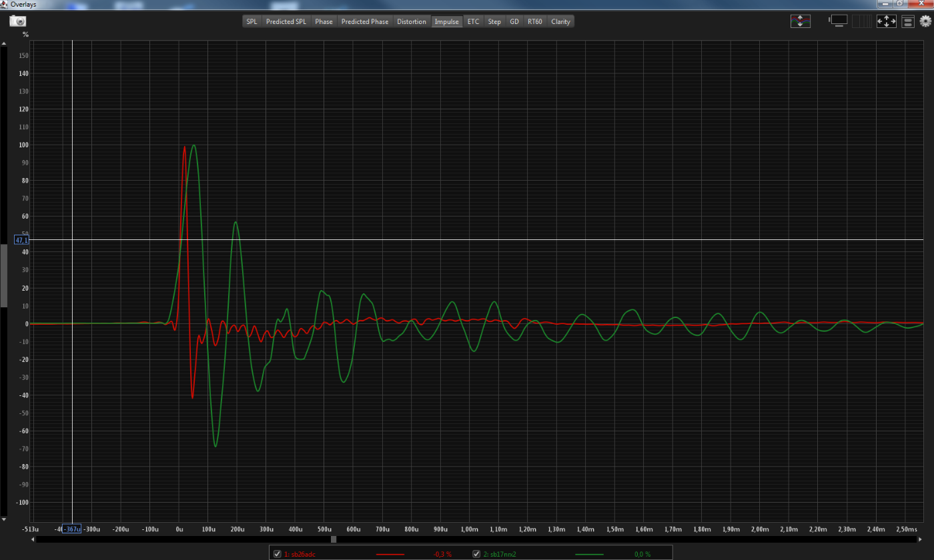934x560 pixels.
Task: Click the camera capture graph icon
Action: 17,21
